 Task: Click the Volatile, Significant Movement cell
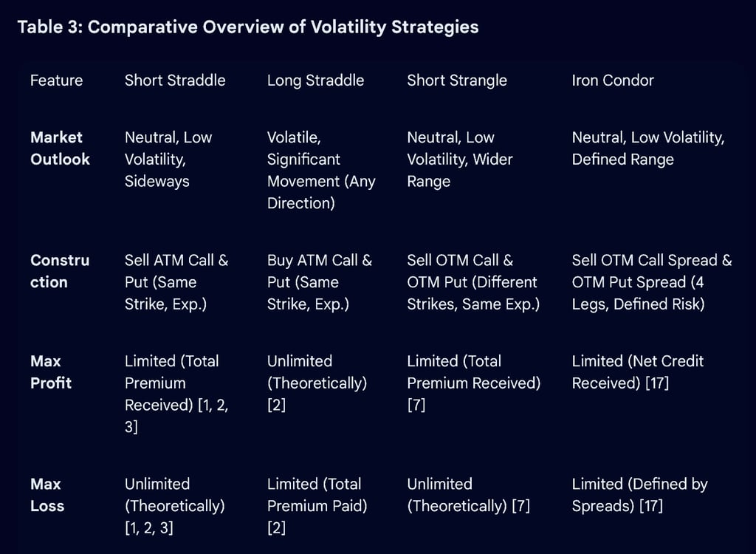point(321,171)
